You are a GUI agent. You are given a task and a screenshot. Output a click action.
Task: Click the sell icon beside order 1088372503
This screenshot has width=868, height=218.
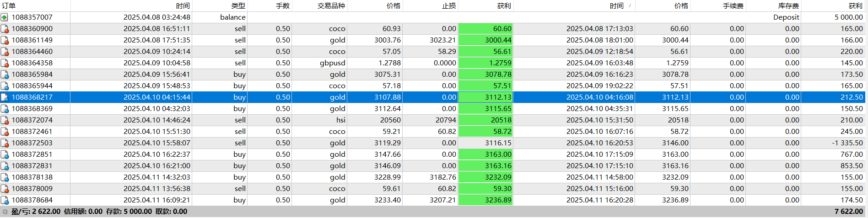pos(5,143)
